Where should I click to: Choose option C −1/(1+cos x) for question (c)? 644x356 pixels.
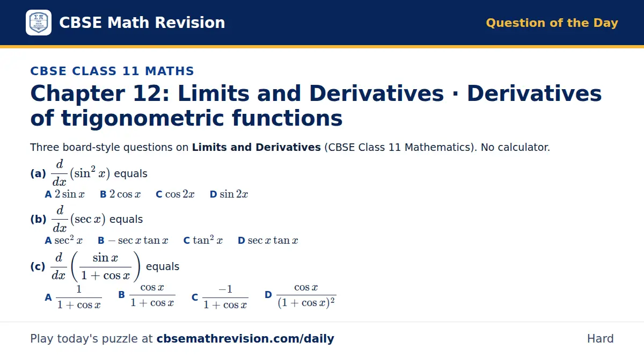[220, 297]
